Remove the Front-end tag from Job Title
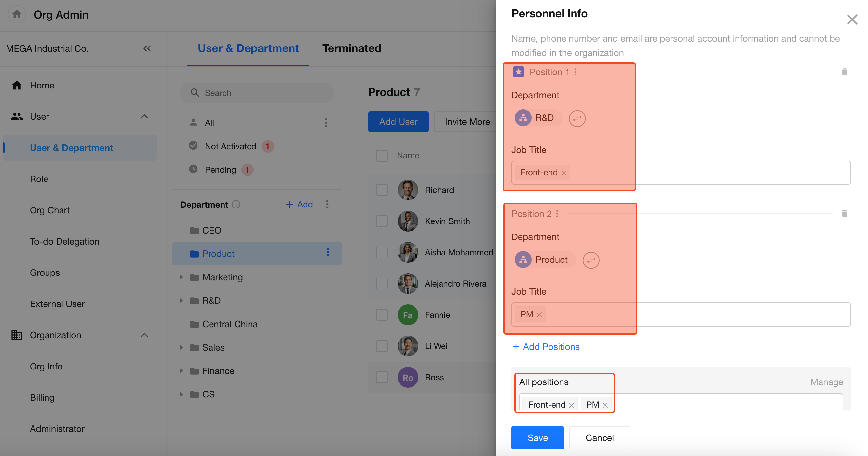868x456 pixels. coord(564,173)
